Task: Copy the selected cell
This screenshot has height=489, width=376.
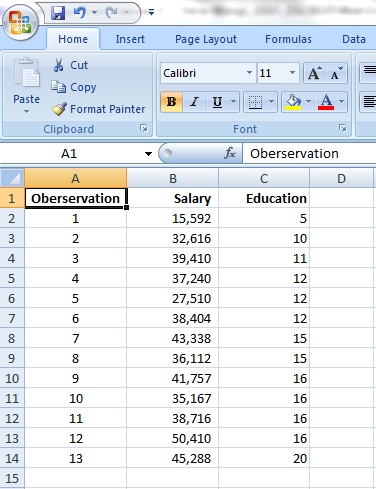Action: [x=74, y=87]
